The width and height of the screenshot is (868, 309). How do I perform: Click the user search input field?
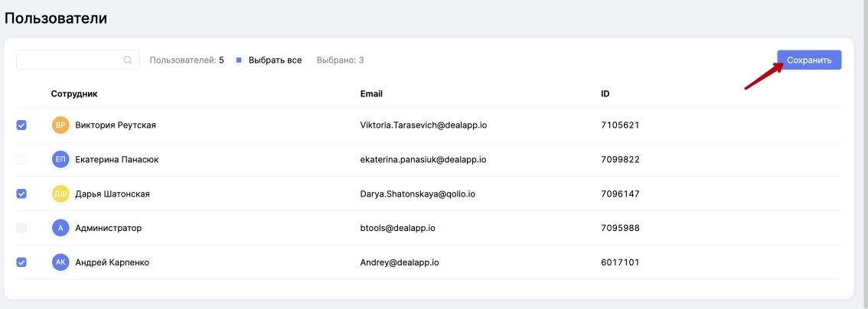point(69,60)
